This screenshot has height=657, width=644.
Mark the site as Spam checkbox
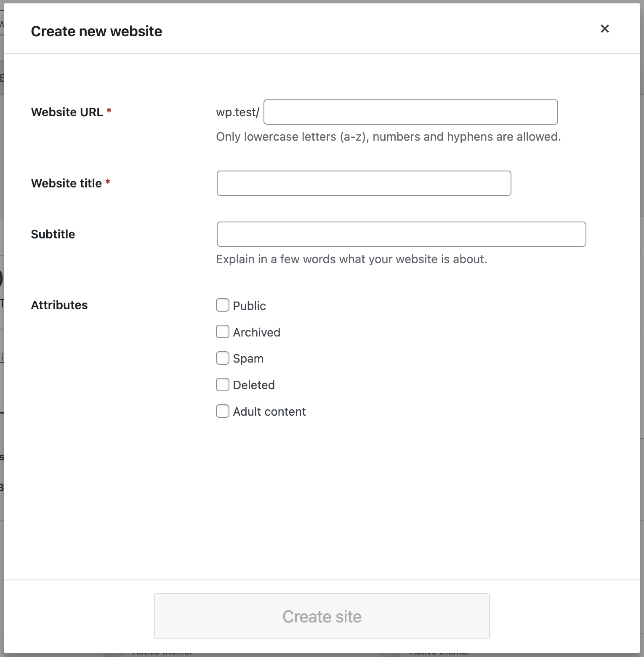pos(223,358)
